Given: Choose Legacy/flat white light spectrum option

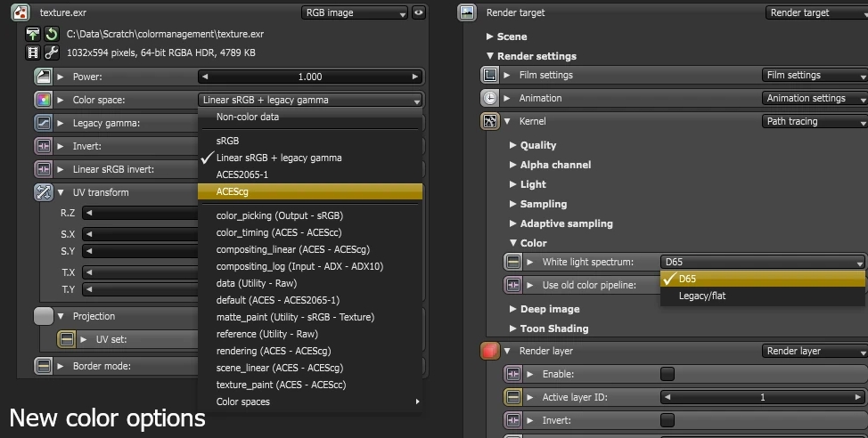Looking at the screenshot, I should pos(702,296).
